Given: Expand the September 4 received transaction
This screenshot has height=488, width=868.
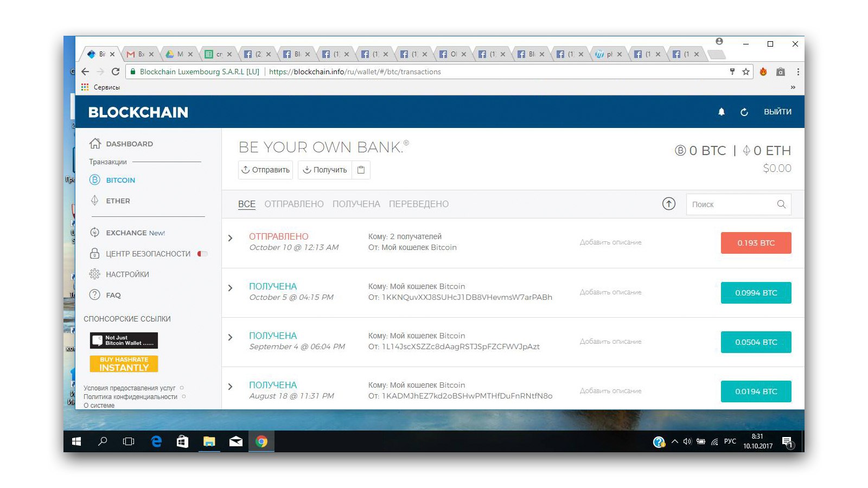Looking at the screenshot, I should (231, 337).
